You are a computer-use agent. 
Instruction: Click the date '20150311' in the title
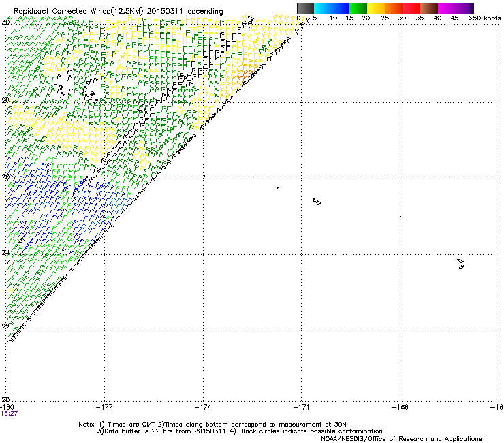[165, 11]
